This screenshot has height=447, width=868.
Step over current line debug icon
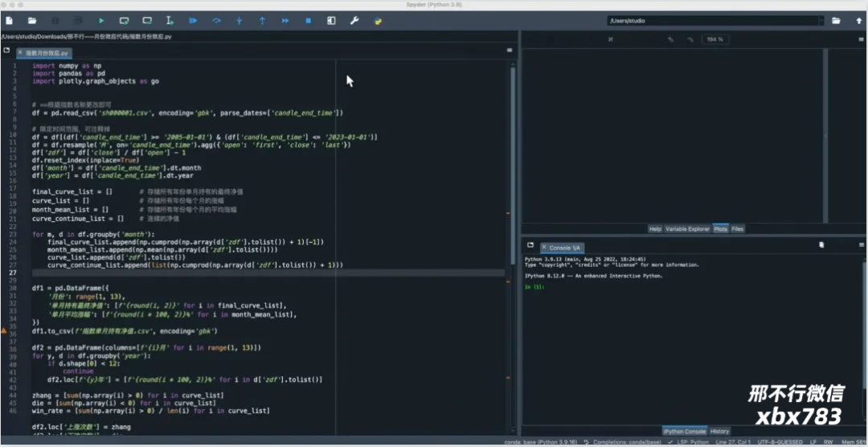pos(216,20)
